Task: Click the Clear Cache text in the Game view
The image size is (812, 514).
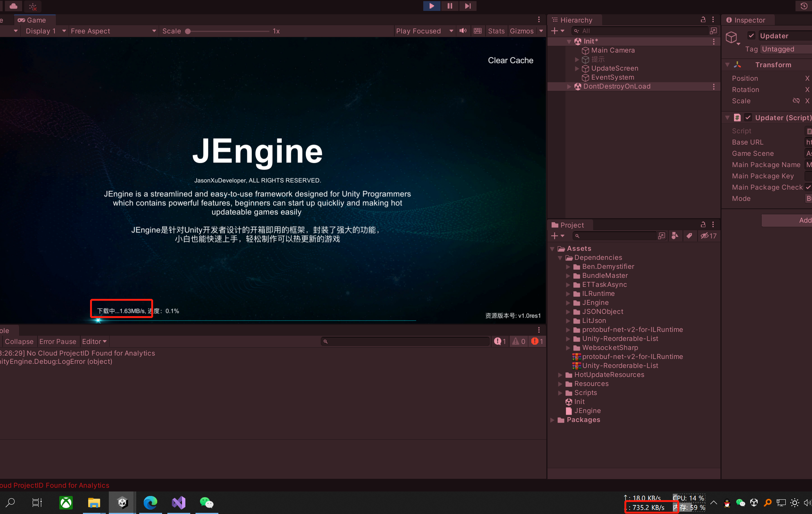Action: click(510, 60)
